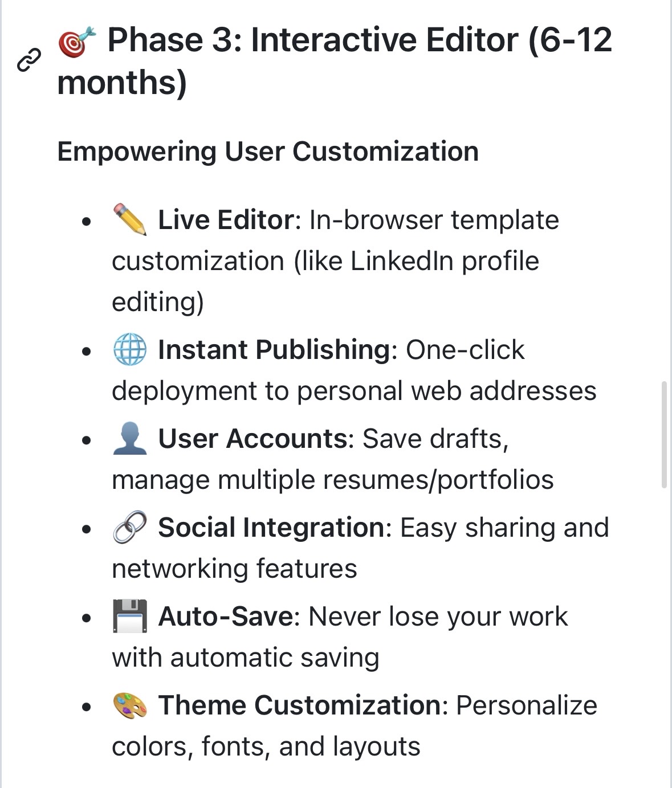Click the bold Social Integration label
Viewport: 672px width, 788px height.
click(x=271, y=528)
